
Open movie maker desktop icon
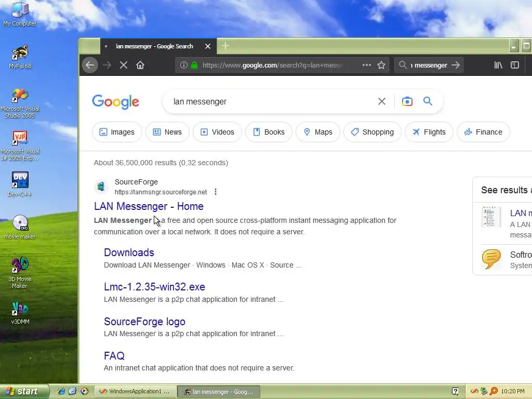pos(20,227)
